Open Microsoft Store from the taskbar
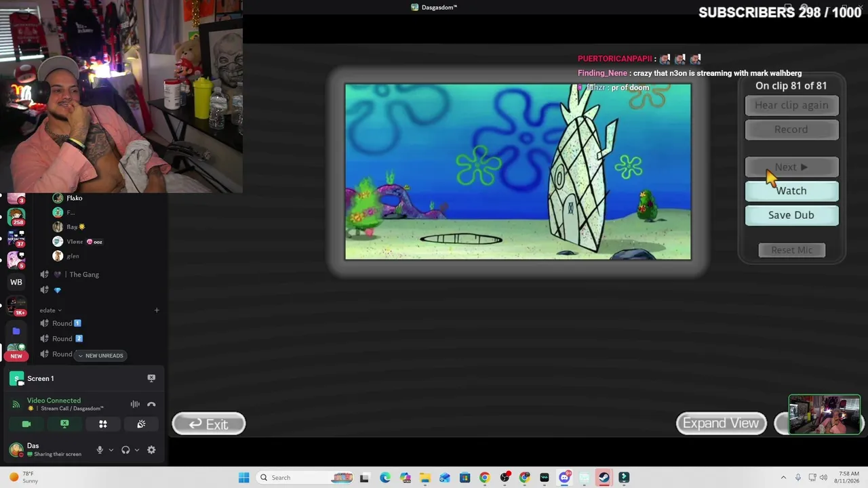The image size is (868, 488). pos(465,477)
